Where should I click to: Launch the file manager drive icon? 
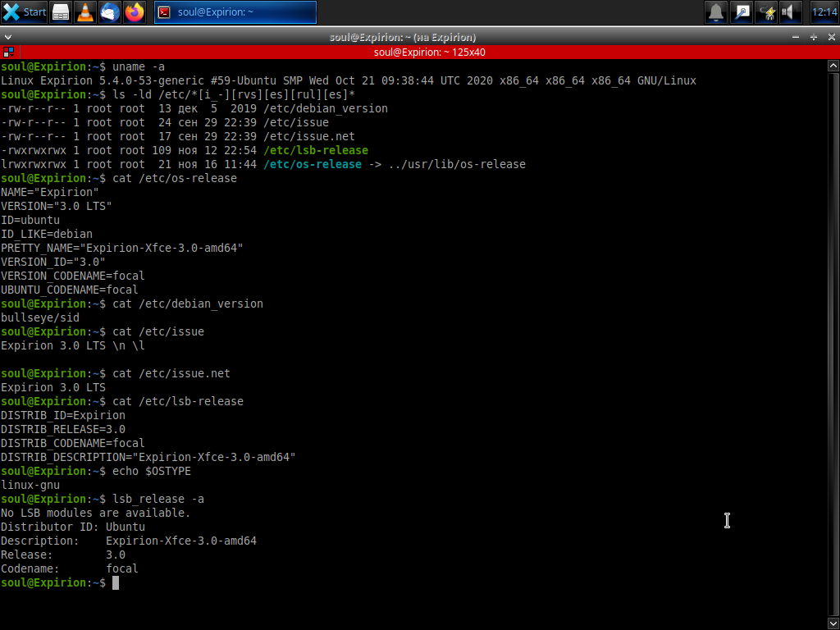[61, 12]
